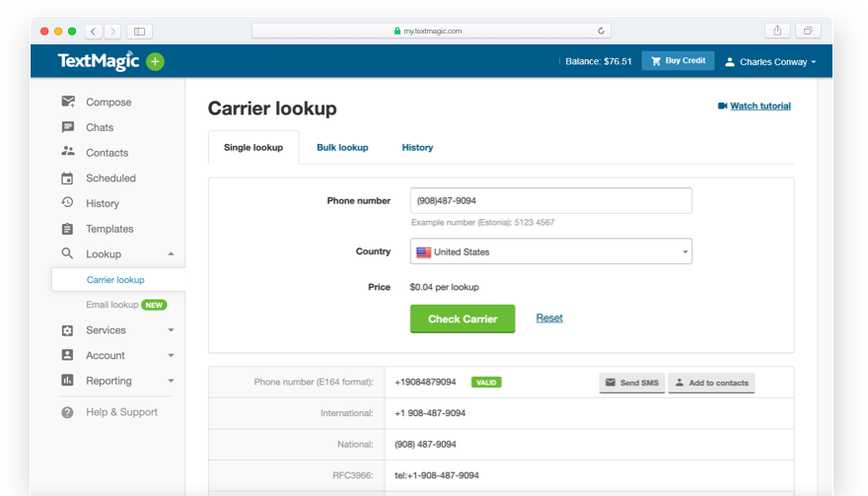Open the Charles Conway account dropdown arrow
The image size is (868, 496).
814,62
